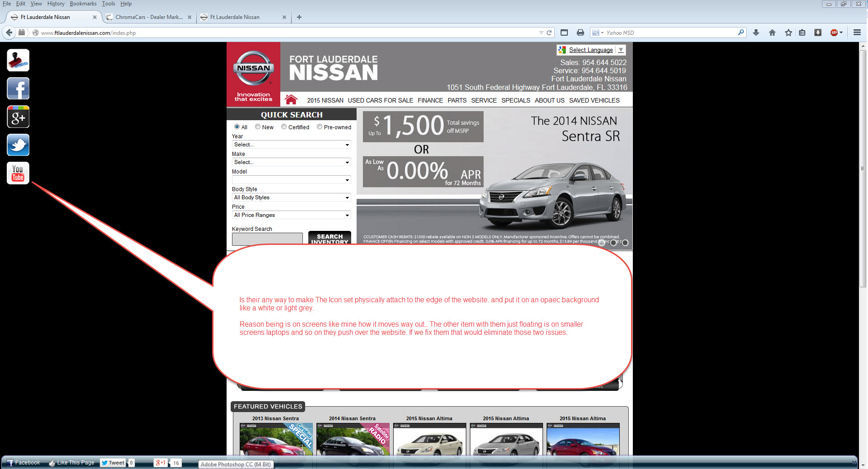This screenshot has width=868, height=469.
Task: Expand the All Price Ranges dropdown
Action: (x=291, y=215)
